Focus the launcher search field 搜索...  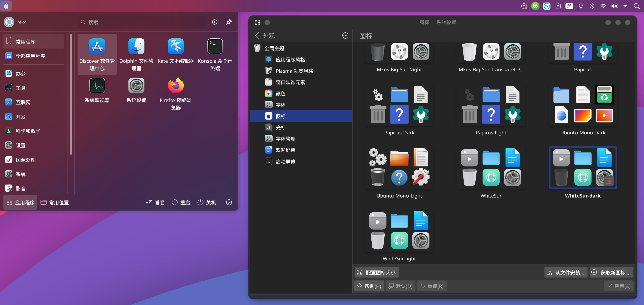click(x=142, y=22)
